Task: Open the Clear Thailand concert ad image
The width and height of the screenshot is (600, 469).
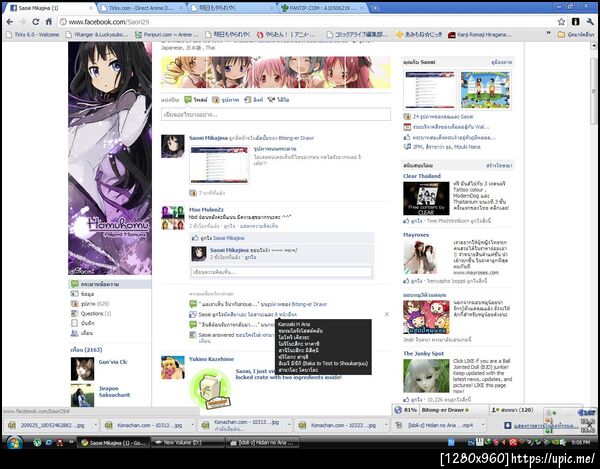Action: coord(426,198)
